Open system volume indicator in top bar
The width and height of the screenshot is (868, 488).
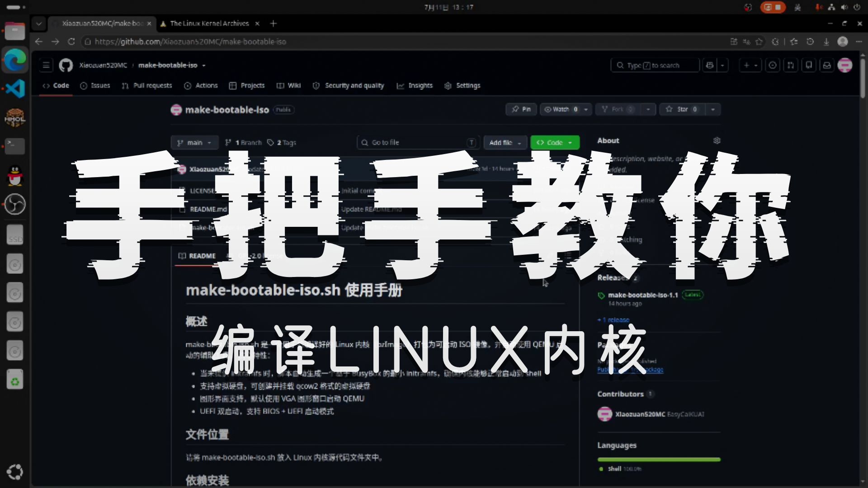click(x=844, y=7)
